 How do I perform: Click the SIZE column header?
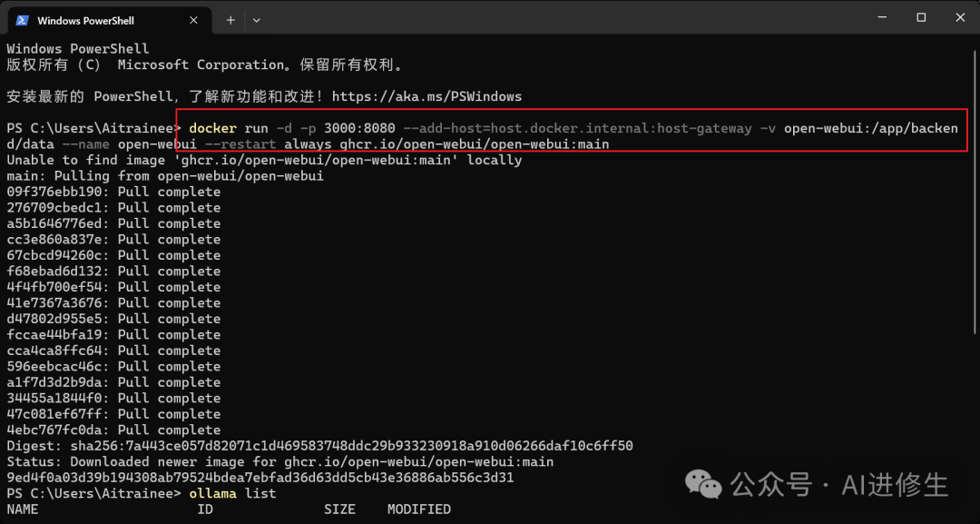[339, 509]
